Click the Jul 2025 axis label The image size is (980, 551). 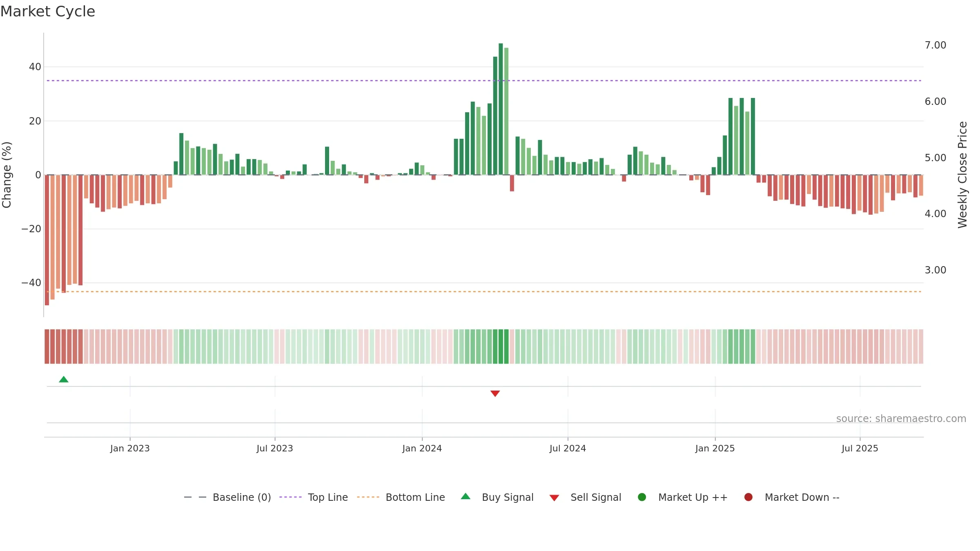[860, 448]
